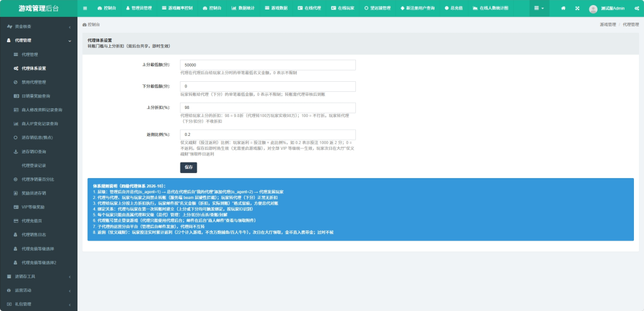Click the 代理管理 breadcrumb at the top right
This screenshot has width=644, height=311.
pos(631,25)
